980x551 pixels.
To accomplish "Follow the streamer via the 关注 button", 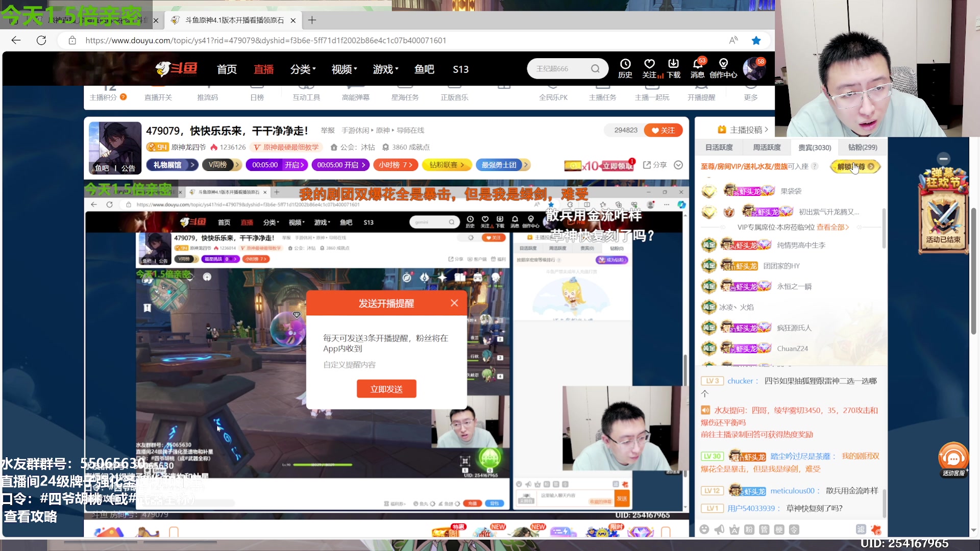I will coord(663,130).
